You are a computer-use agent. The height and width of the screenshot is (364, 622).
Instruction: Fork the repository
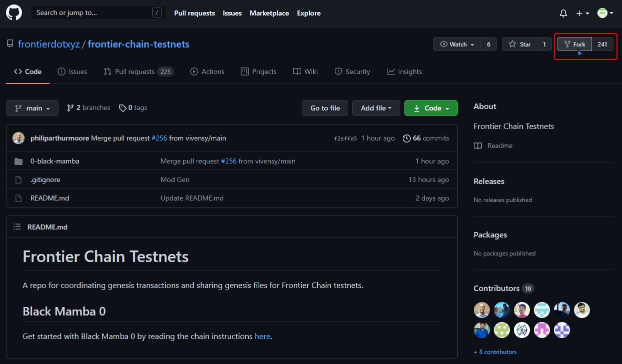[574, 44]
